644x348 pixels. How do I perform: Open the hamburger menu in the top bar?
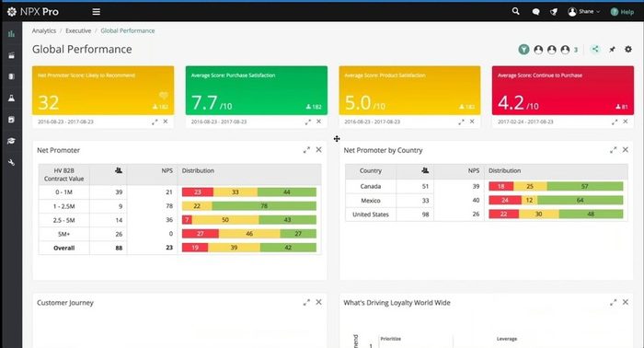coord(96,12)
